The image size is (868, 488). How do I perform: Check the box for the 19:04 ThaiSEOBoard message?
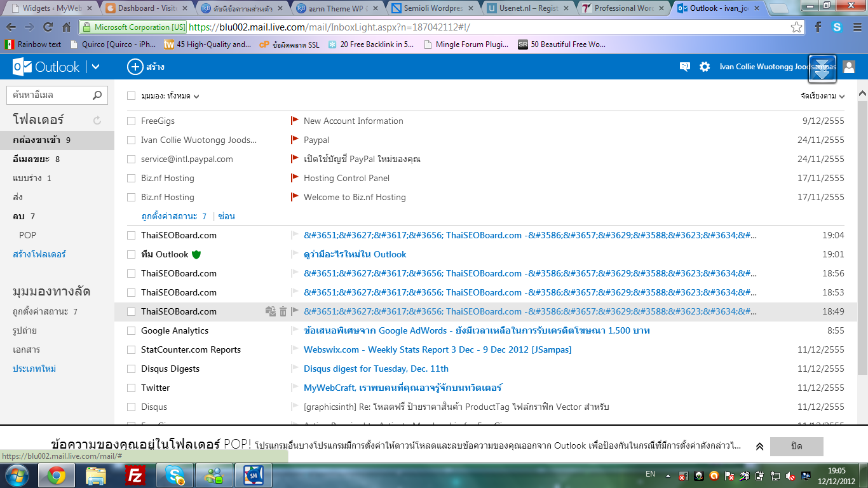(131, 235)
